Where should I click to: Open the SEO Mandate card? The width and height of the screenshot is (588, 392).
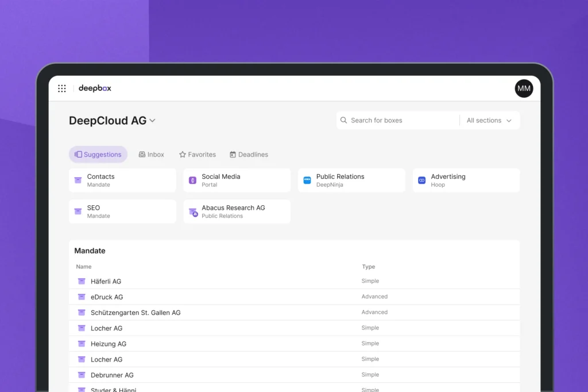point(122,212)
